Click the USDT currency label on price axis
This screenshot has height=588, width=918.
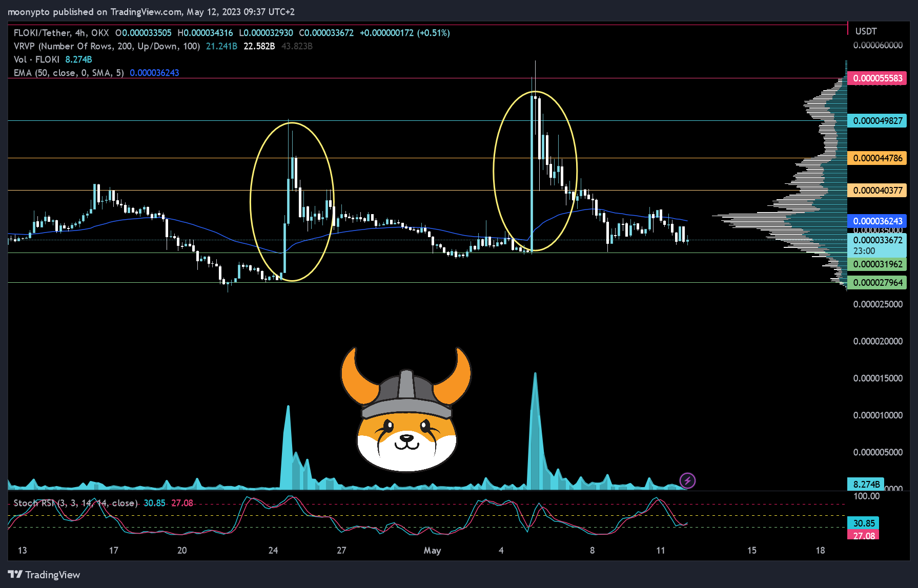coord(866,31)
